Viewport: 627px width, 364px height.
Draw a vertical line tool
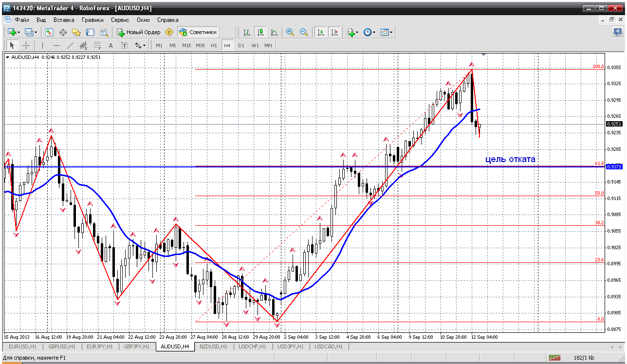point(42,45)
